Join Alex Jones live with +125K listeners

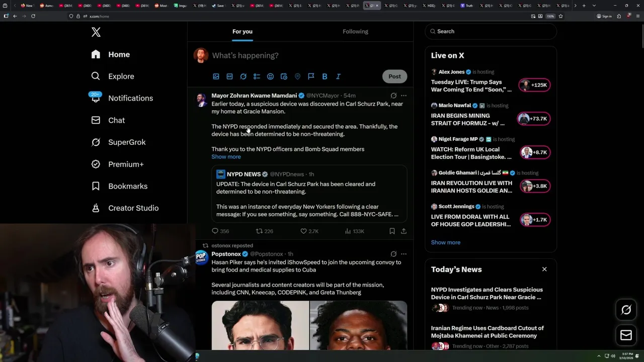pyautogui.click(x=534, y=85)
